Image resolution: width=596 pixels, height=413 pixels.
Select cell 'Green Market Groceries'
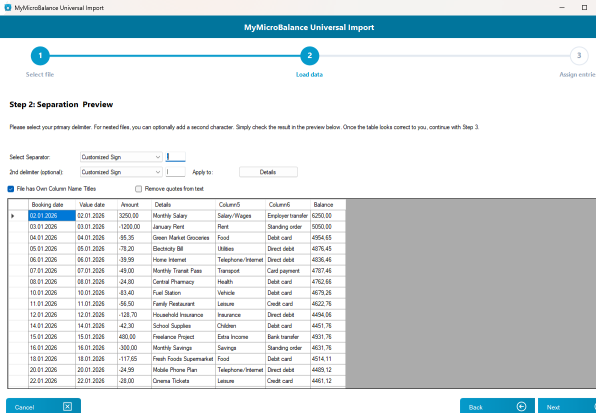click(183, 238)
